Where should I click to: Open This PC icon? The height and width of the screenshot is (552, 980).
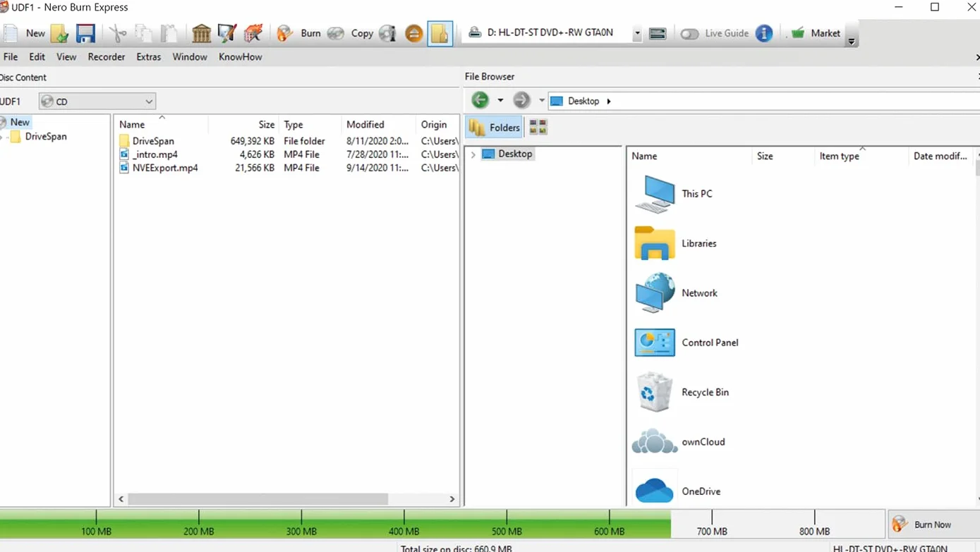tap(655, 194)
